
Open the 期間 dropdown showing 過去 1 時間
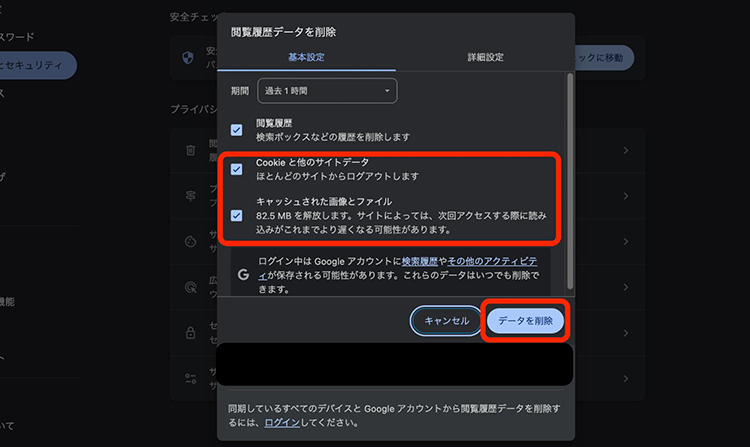tap(327, 91)
